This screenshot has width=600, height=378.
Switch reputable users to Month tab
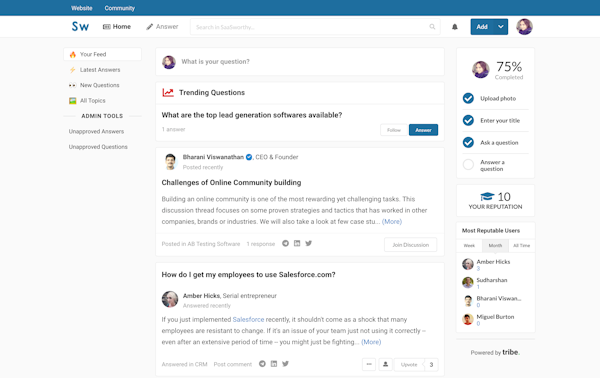pos(495,246)
